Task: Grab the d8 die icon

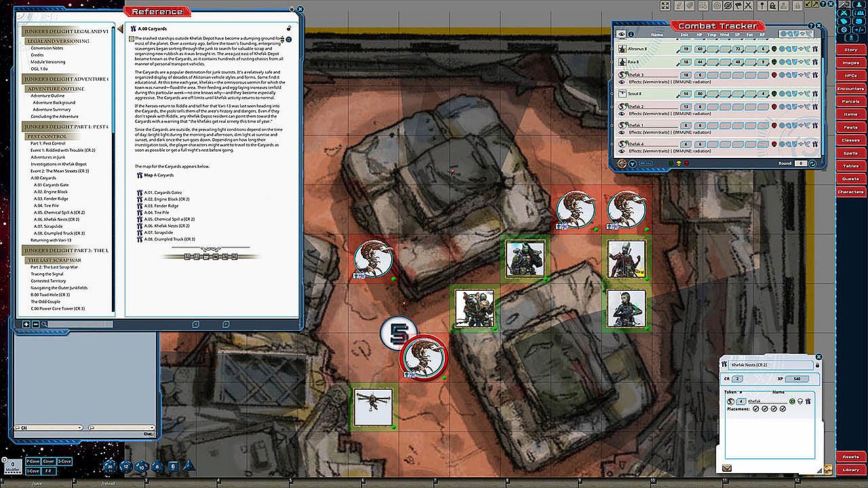Action: 157,466
